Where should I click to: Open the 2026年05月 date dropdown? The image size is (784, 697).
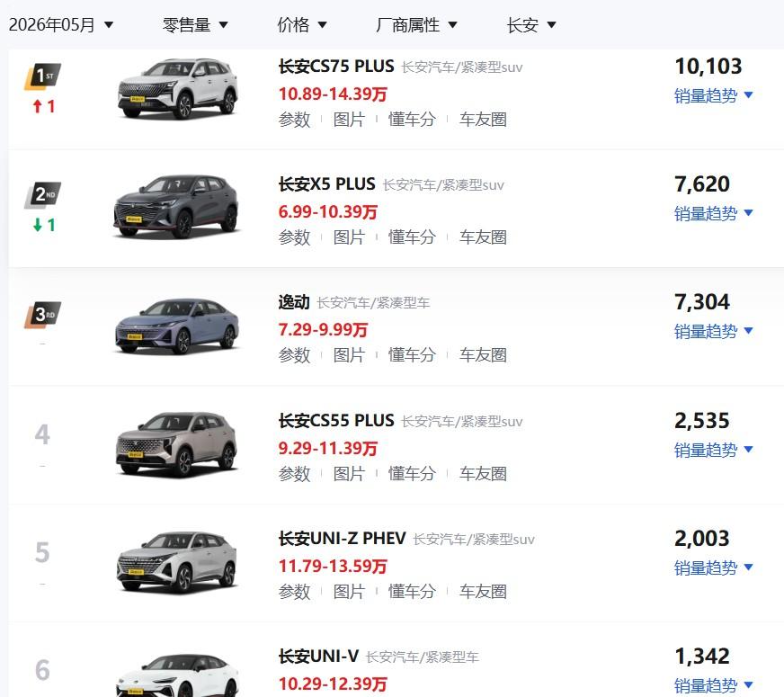61,24
